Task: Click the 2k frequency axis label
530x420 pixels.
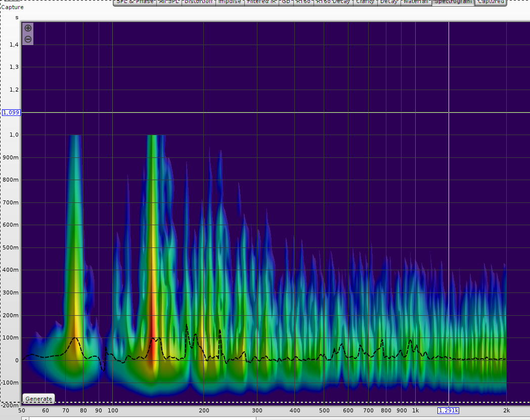Action: (506, 410)
